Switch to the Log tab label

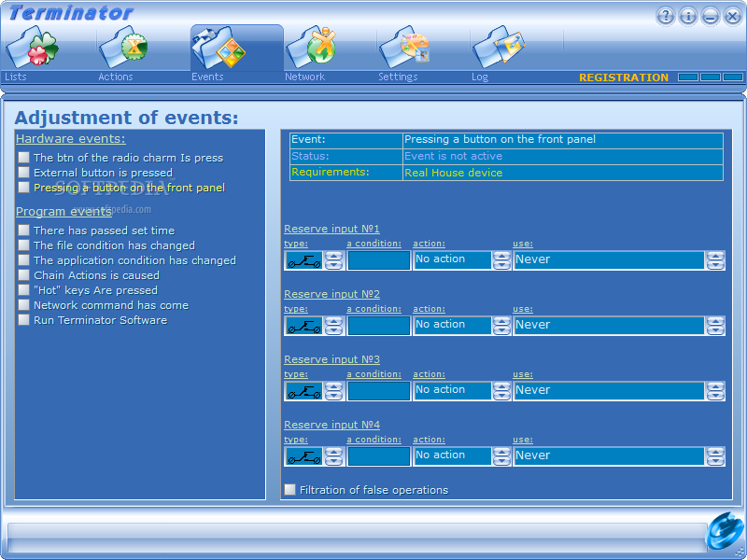point(480,77)
